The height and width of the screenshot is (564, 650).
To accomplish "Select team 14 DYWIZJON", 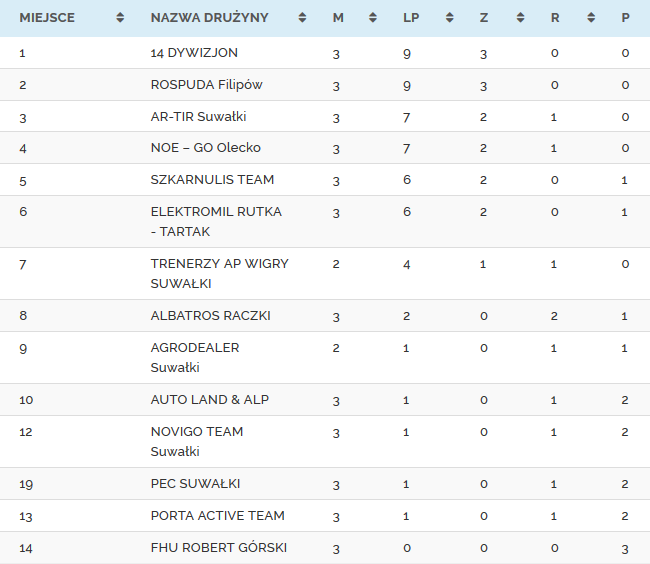I will [x=194, y=52].
